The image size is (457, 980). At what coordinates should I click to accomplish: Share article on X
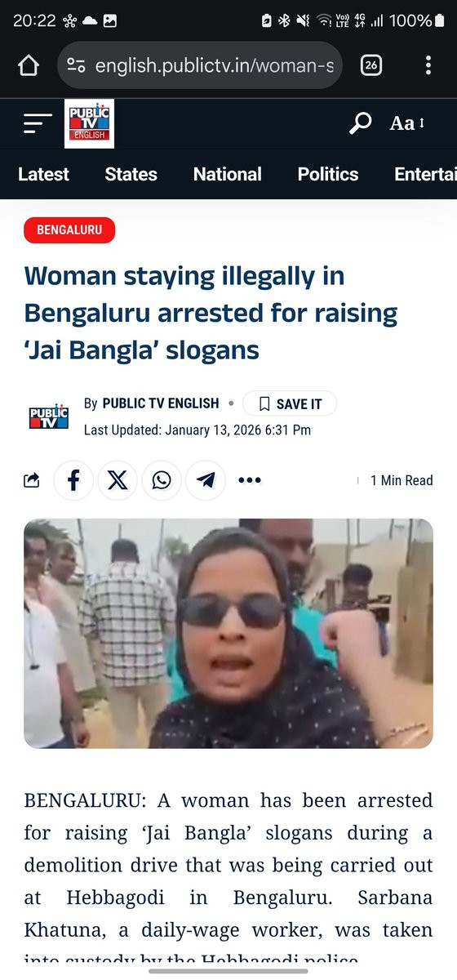[x=118, y=480]
